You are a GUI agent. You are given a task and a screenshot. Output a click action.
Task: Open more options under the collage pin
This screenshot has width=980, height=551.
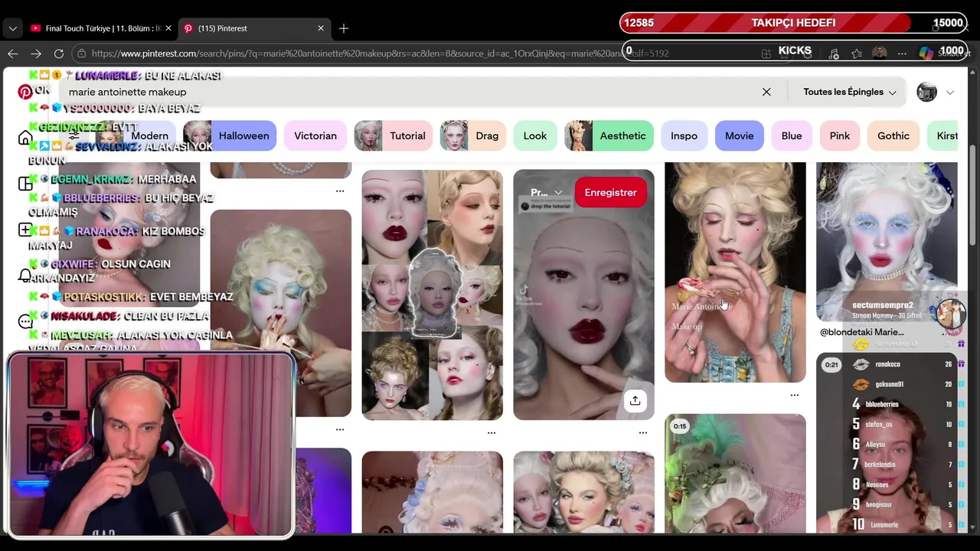[492, 432]
